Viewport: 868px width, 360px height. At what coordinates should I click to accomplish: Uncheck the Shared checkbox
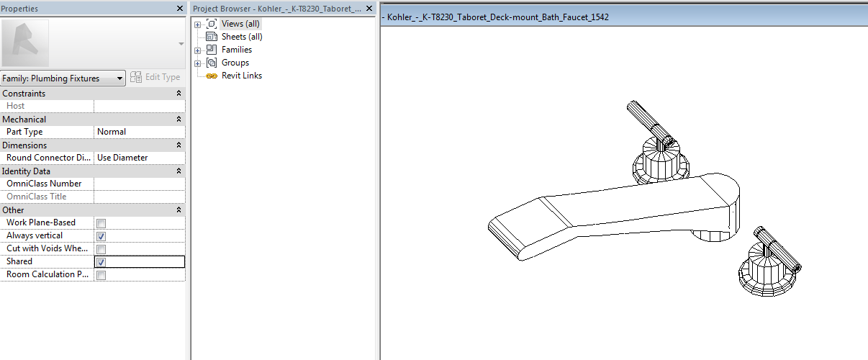tap(101, 262)
